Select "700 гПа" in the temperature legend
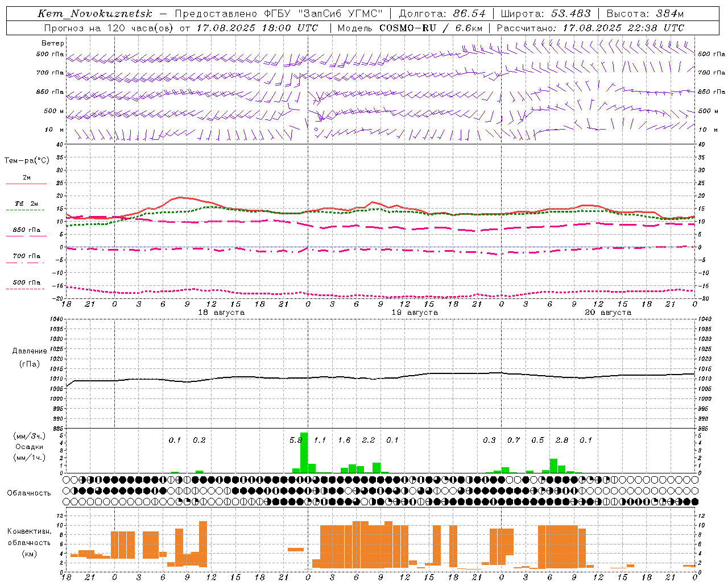Screen dimensions: 728x582 tap(27, 256)
